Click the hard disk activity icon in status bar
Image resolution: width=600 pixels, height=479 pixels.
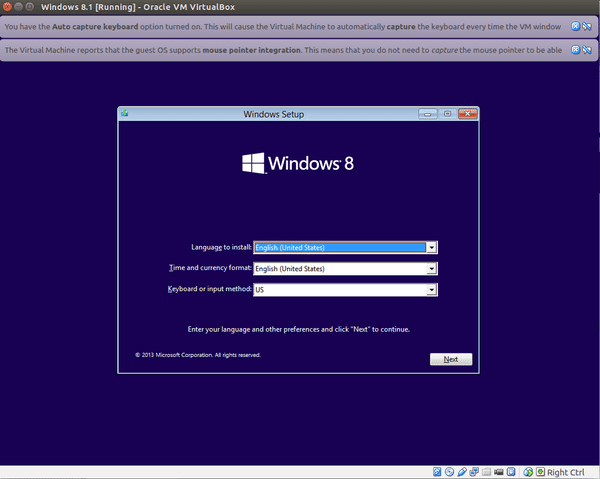coord(437,472)
